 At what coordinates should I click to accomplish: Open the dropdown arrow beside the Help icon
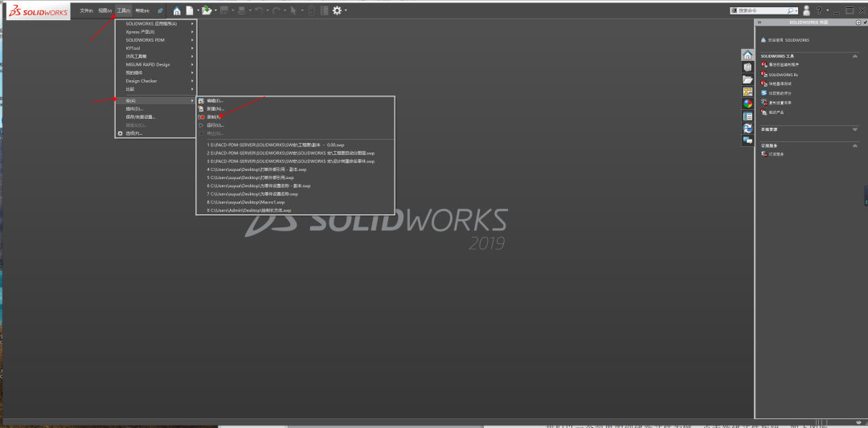point(827,10)
